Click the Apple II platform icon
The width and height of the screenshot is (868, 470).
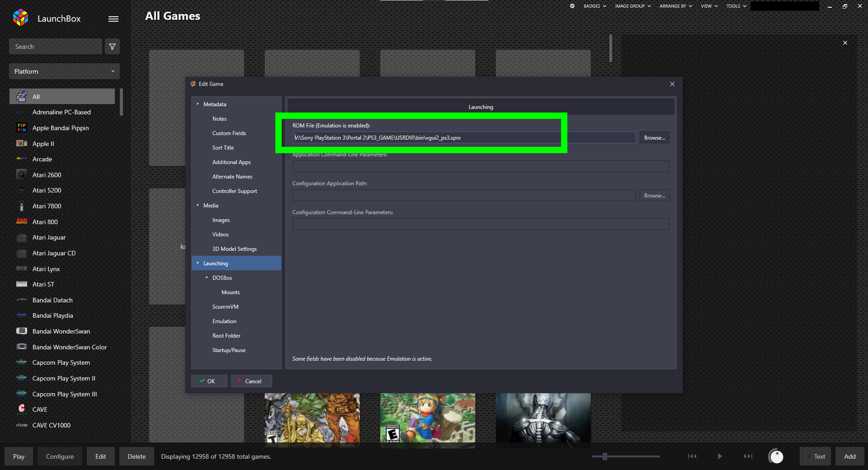tap(21, 143)
